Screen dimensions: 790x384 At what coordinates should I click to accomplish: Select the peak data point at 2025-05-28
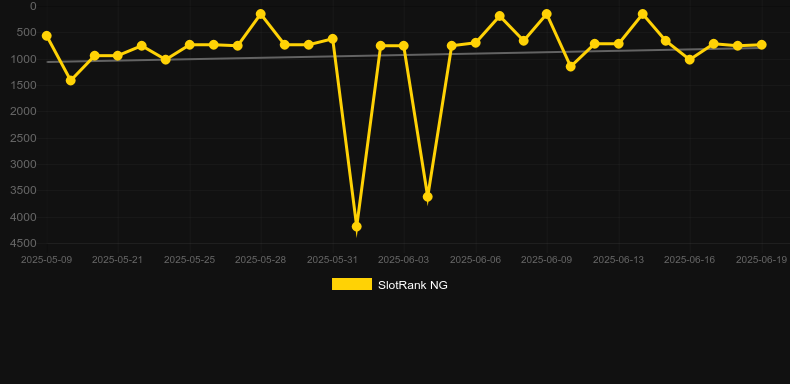(260, 14)
